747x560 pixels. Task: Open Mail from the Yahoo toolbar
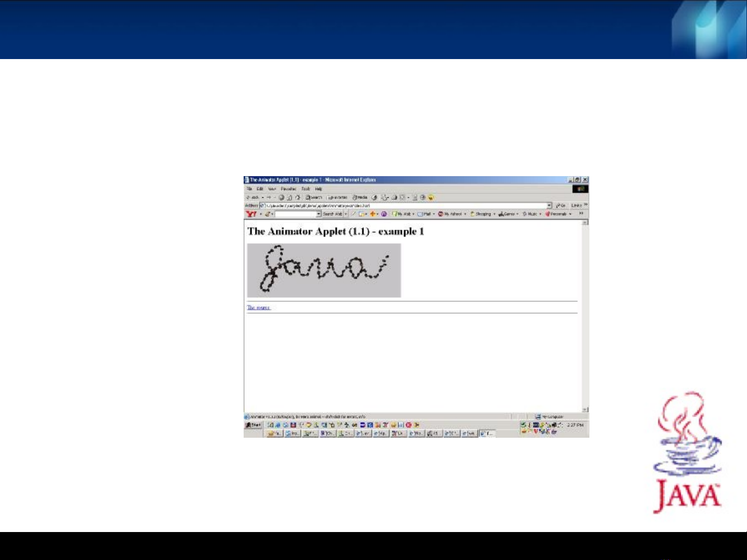[x=425, y=214]
